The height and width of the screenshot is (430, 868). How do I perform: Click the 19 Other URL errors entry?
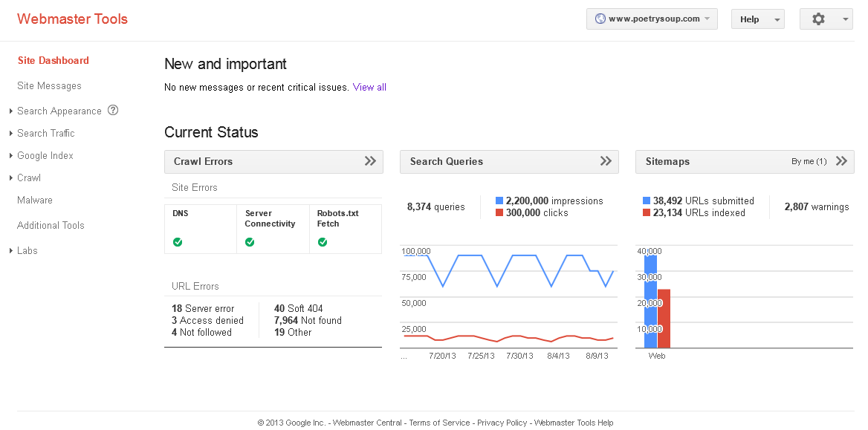293,332
